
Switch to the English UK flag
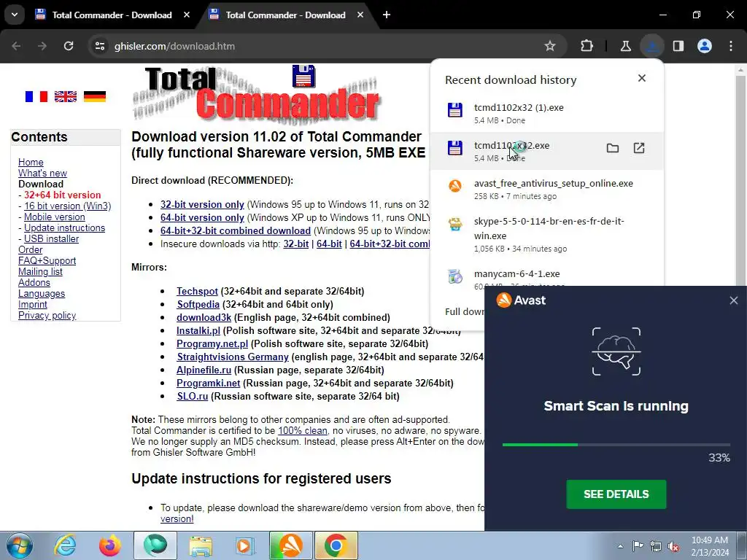click(x=65, y=97)
